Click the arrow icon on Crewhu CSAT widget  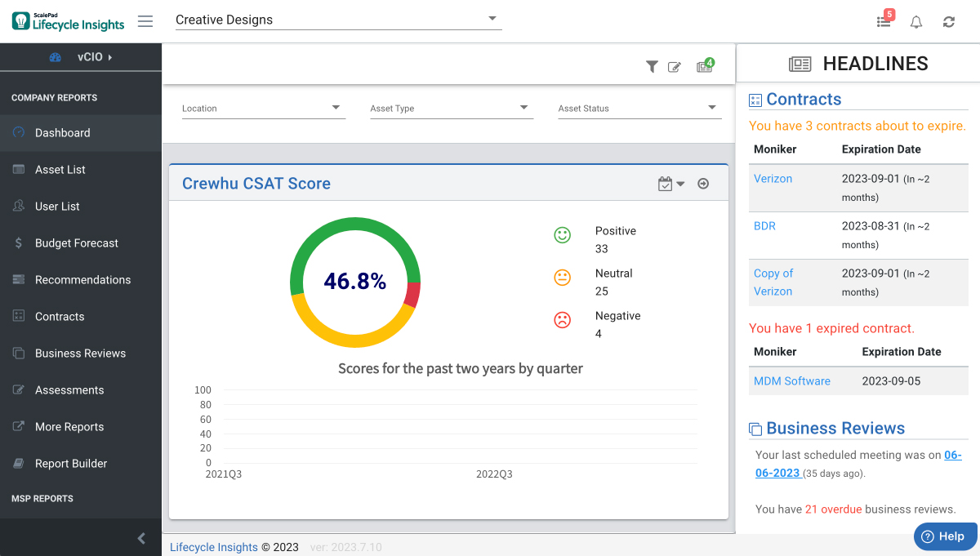(703, 184)
